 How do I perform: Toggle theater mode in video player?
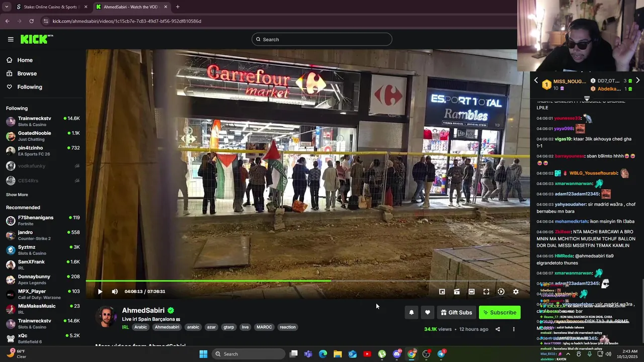471,292
